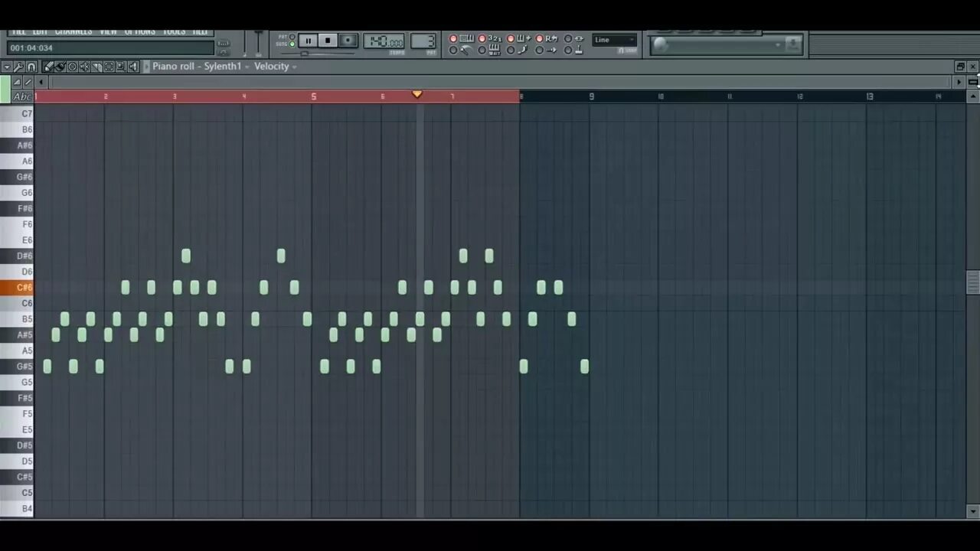This screenshot has height=551, width=980.
Task: Switch to PAT pattern mode
Action: [x=292, y=37]
